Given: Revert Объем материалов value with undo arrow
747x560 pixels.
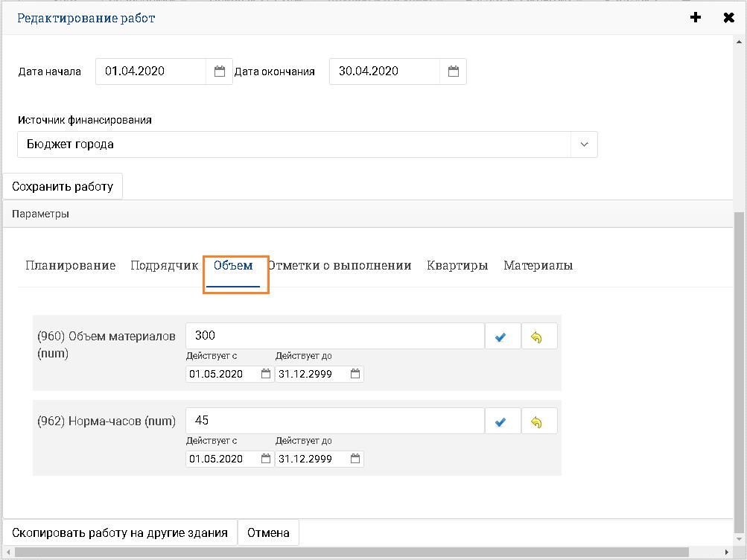Looking at the screenshot, I should 538,337.
